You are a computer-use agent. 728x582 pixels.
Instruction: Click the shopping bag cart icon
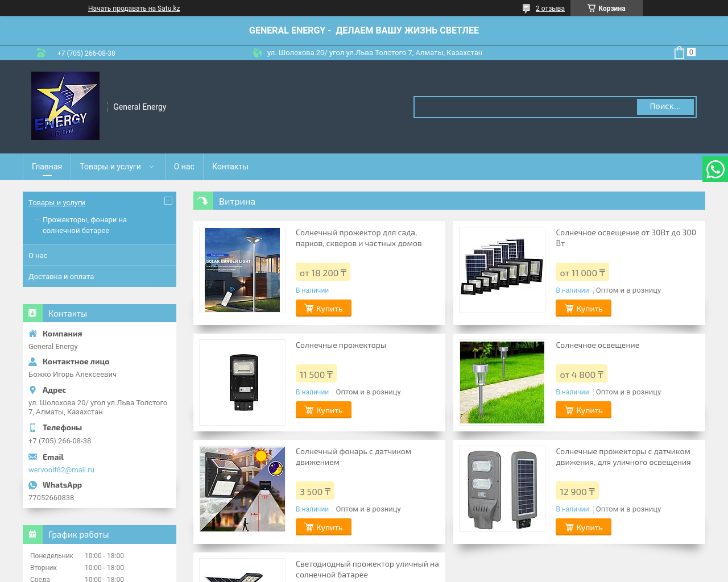(x=679, y=53)
